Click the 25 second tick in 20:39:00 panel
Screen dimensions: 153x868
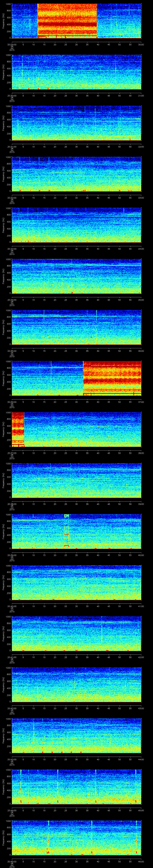pyautogui.click(x=66, y=555)
